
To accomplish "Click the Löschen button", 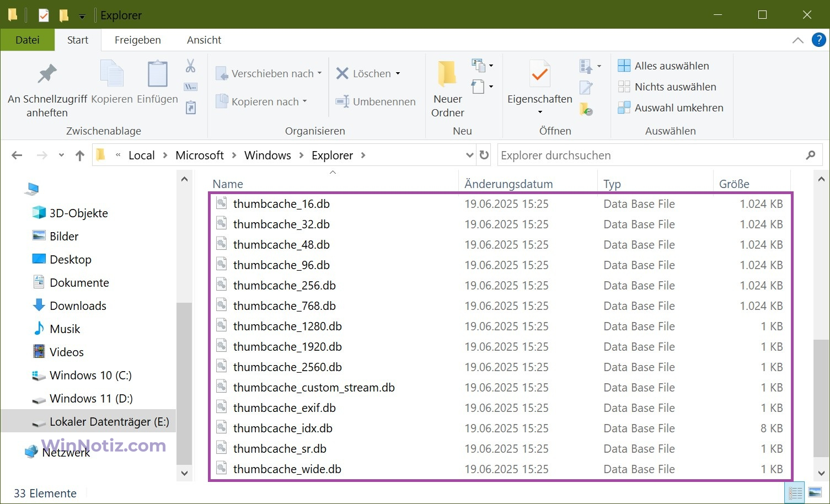I will click(368, 73).
